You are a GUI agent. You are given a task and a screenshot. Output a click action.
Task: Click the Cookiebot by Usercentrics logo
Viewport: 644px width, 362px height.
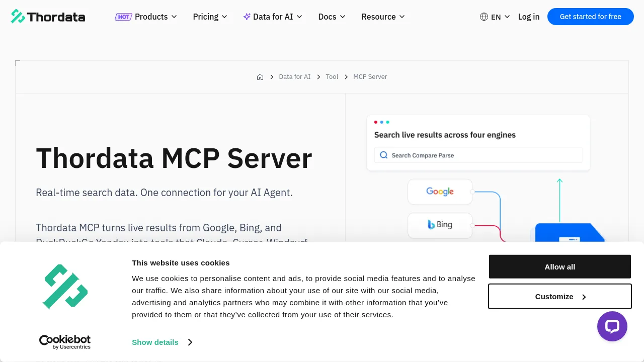(x=65, y=342)
